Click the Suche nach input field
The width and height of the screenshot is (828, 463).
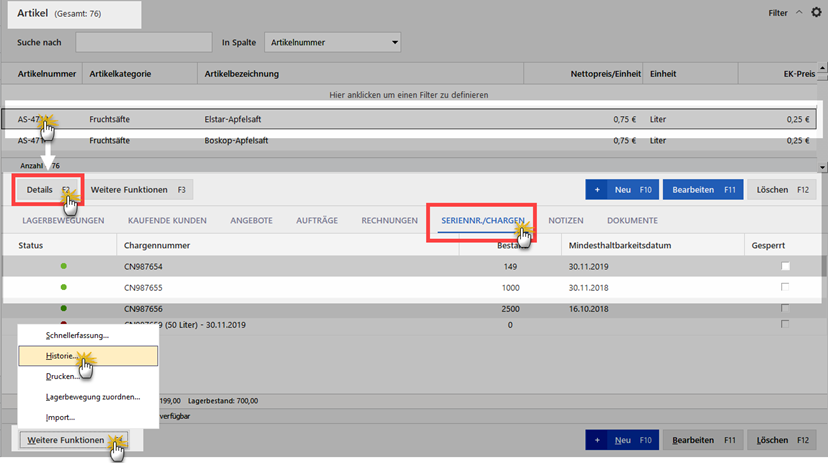(144, 42)
